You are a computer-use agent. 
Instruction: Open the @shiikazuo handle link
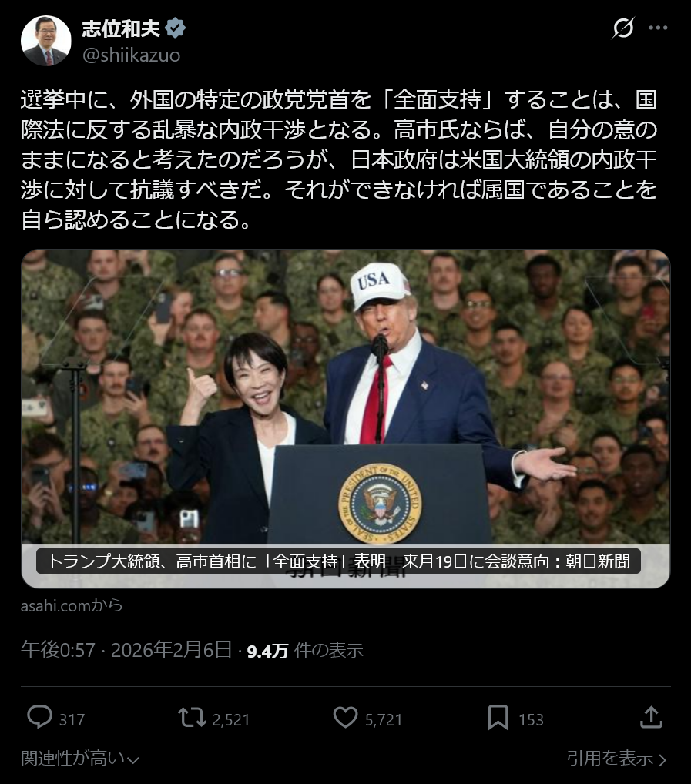click(x=131, y=55)
